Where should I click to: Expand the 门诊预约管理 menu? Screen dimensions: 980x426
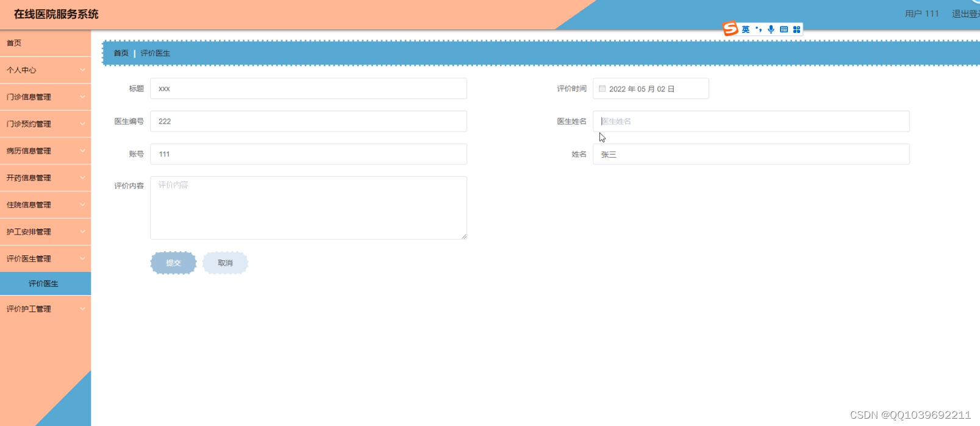click(46, 124)
